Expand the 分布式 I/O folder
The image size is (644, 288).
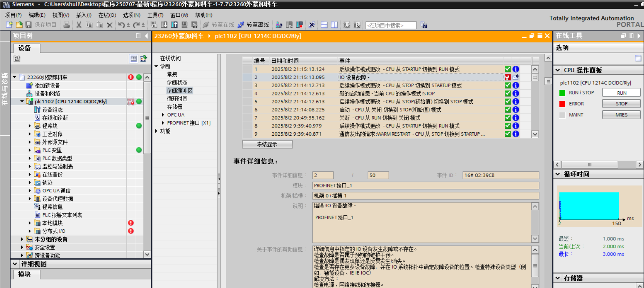click(30, 231)
